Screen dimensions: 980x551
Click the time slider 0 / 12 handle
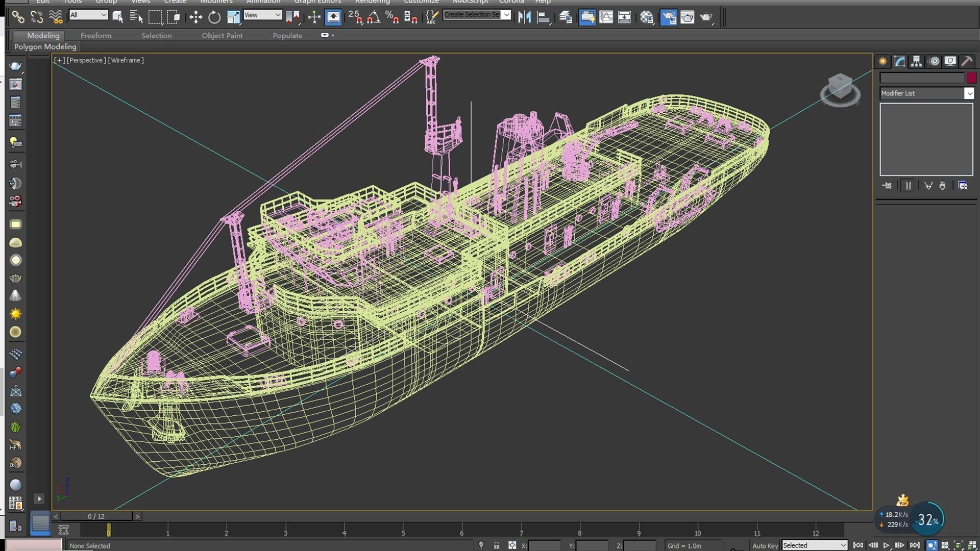(x=96, y=516)
